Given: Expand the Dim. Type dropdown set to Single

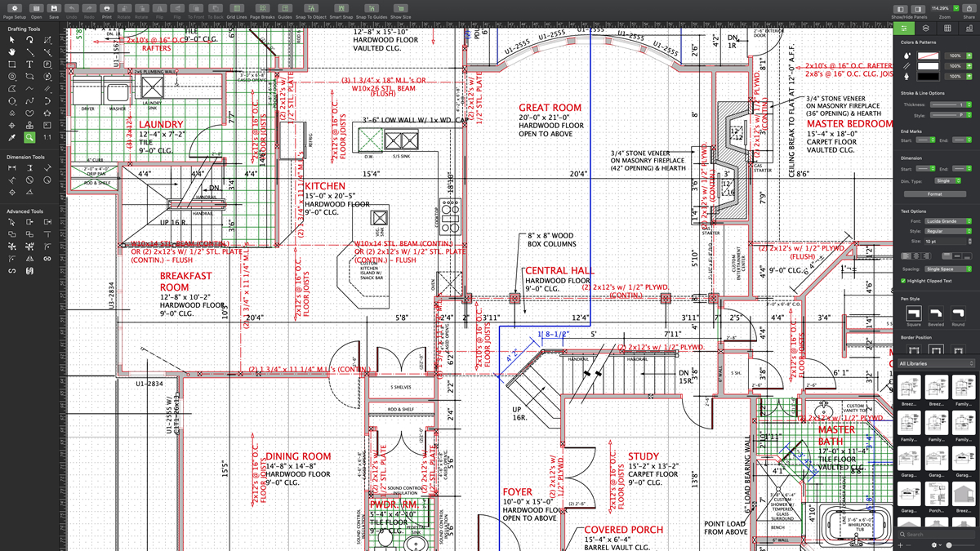Looking at the screenshot, I should tap(947, 180).
